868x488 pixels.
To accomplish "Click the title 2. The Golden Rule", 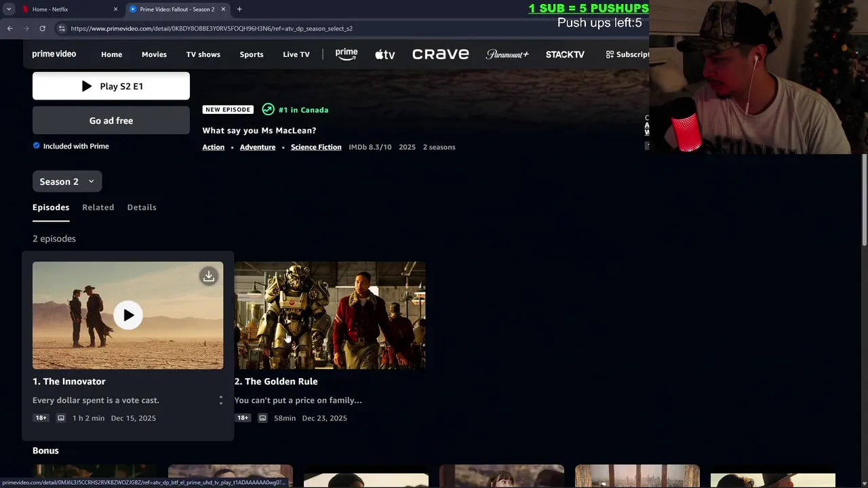I will (276, 382).
